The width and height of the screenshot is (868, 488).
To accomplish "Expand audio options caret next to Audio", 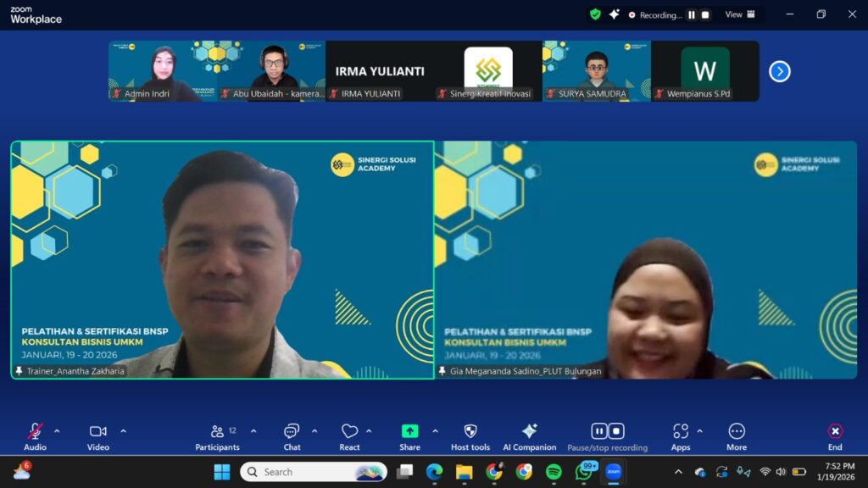I will 57,430.
